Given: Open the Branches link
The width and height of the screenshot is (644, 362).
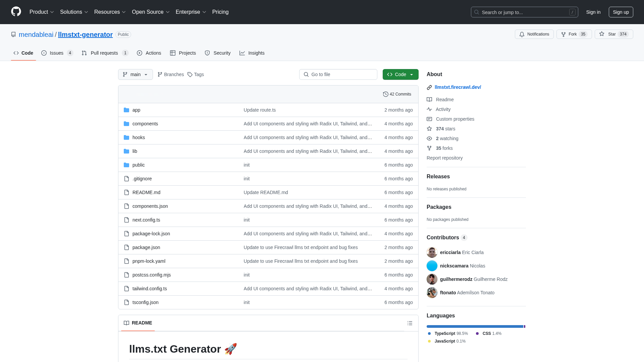Looking at the screenshot, I should click(171, 74).
